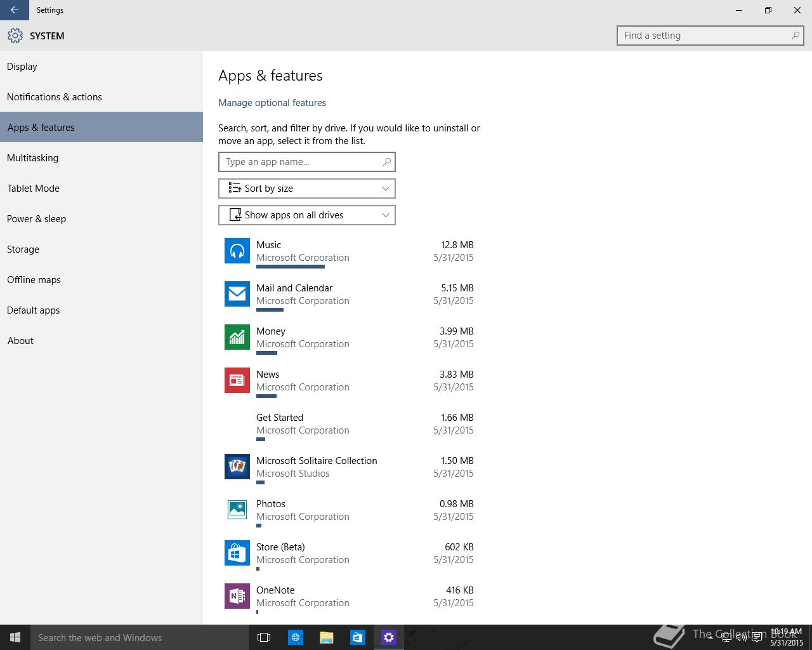Open File Explorer from the taskbar
The height and width of the screenshot is (650, 812).
click(326, 637)
